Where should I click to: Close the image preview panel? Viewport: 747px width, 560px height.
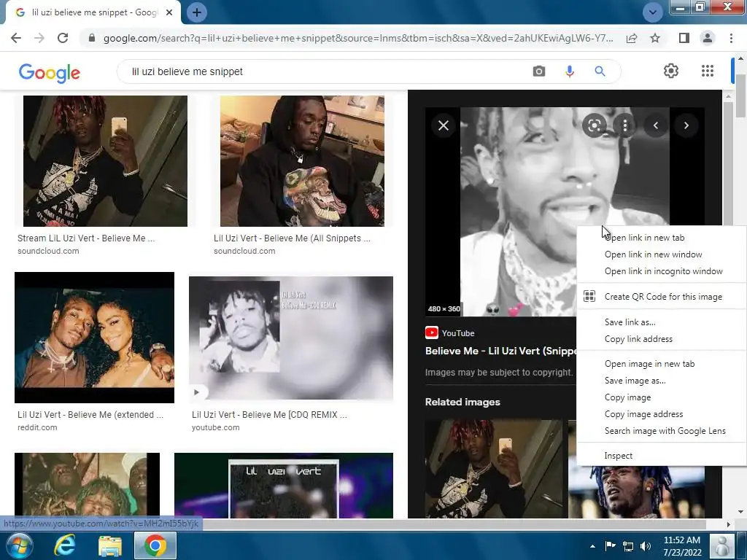[444, 125]
